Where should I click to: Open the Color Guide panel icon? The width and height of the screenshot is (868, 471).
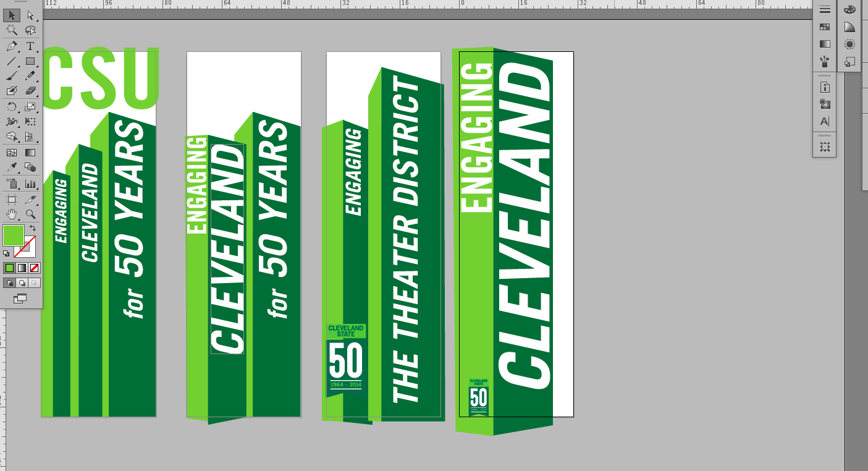[848, 27]
